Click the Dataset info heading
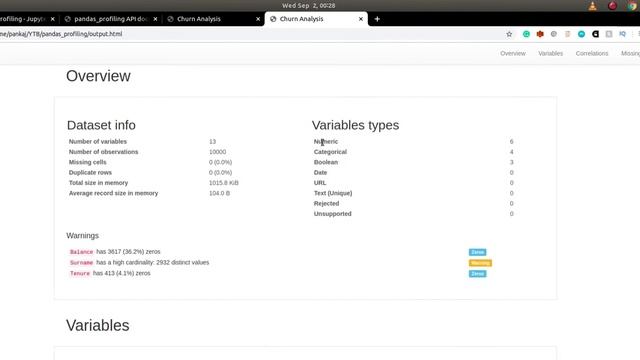This screenshot has height=360, width=640. click(101, 125)
